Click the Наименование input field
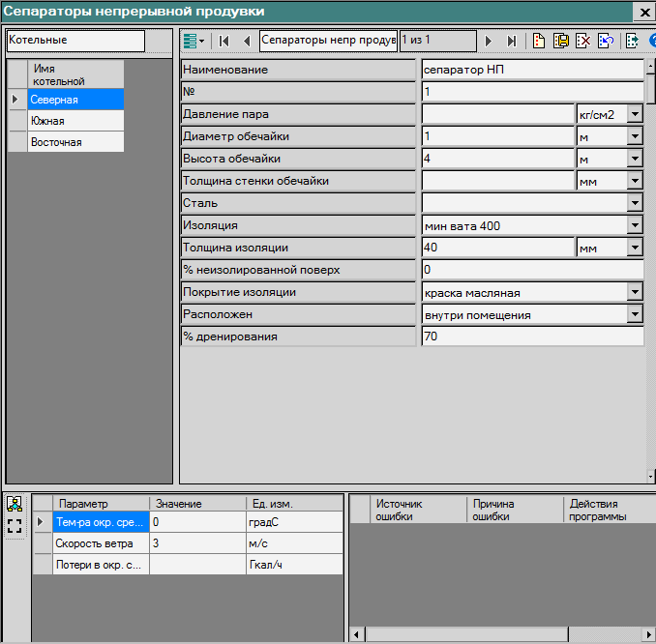The width and height of the screenshot is (656, 644). pos(532,70)
